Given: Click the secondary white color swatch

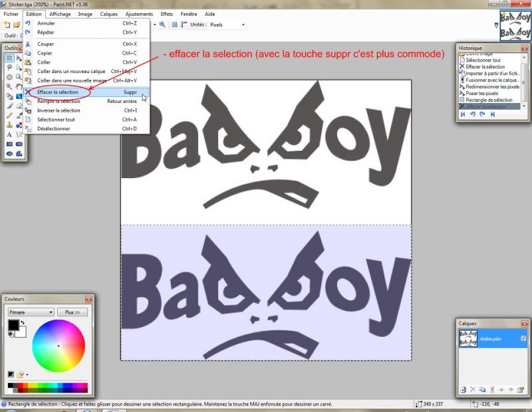Looking at the screenshot, I should coord(22,333).
